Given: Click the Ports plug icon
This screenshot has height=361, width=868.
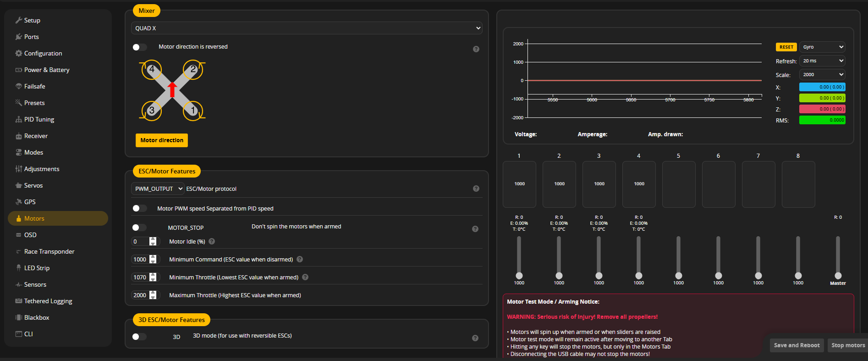Looking at the screenshot, I should click(x=18, y=37).
